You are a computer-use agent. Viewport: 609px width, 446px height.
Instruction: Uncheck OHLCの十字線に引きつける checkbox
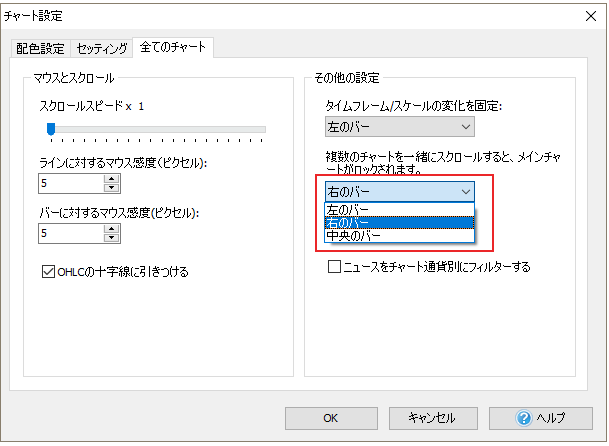49,271
